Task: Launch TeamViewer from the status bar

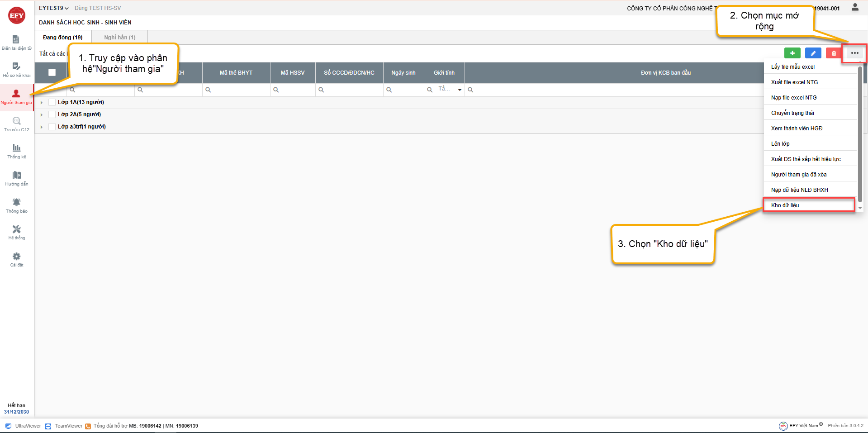Action: pos(64,426)
